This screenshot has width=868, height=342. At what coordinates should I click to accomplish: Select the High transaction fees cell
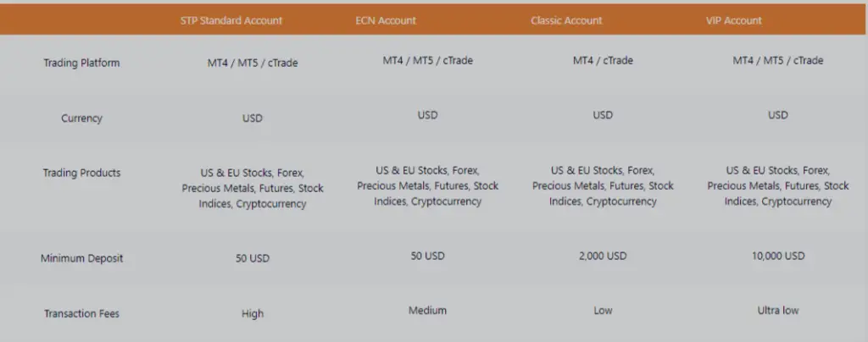[x=253, y=313]
